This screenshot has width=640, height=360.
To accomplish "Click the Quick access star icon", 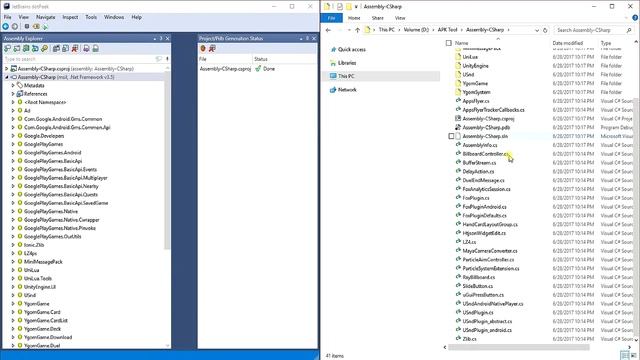I will click(333, 49).
